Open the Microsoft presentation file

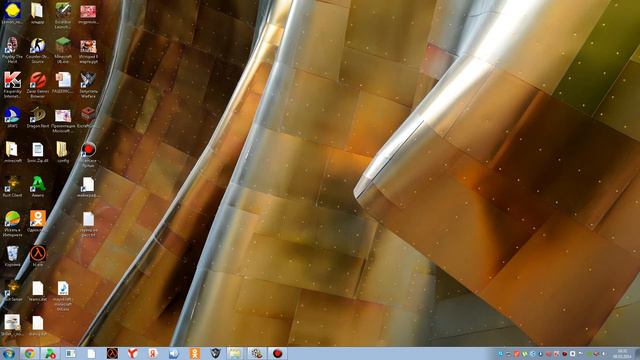tap(63, 116)
